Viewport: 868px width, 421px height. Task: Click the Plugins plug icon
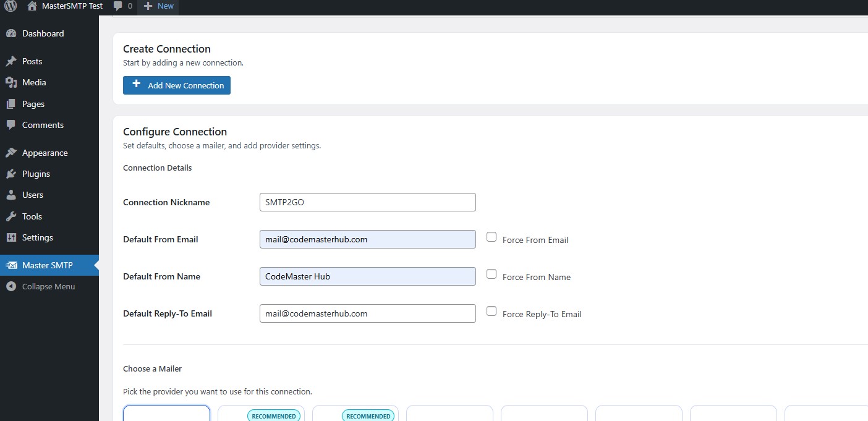coord(11,174)
